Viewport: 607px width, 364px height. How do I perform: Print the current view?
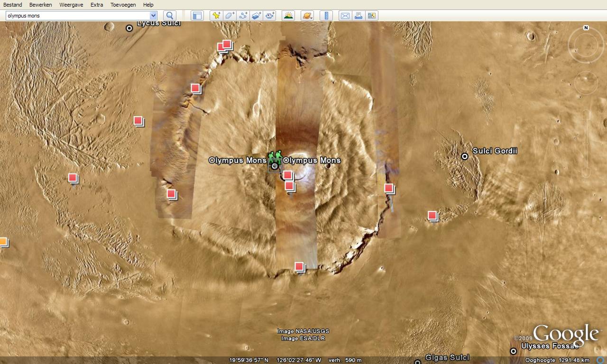[359, 16]
